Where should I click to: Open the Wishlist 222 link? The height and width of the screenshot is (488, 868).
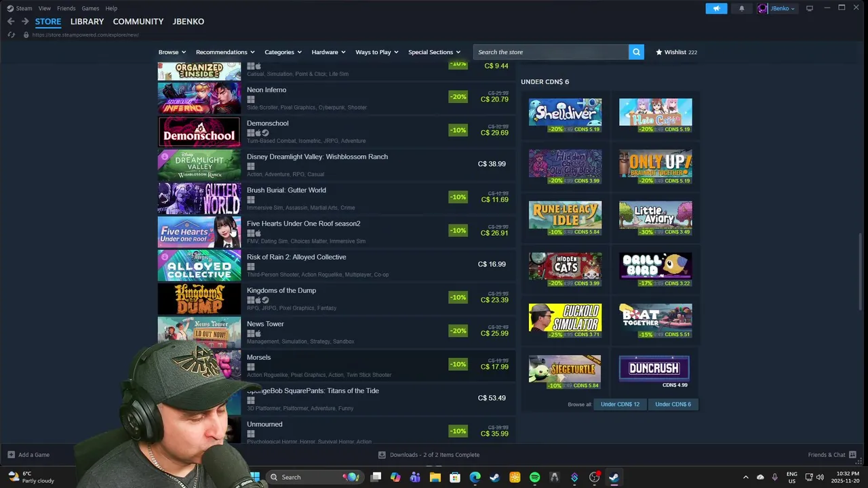(x=676, y=52)
